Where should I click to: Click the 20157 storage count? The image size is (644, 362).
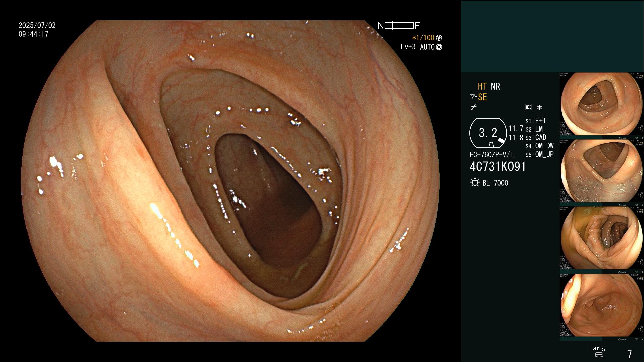(x=599, y=349)
